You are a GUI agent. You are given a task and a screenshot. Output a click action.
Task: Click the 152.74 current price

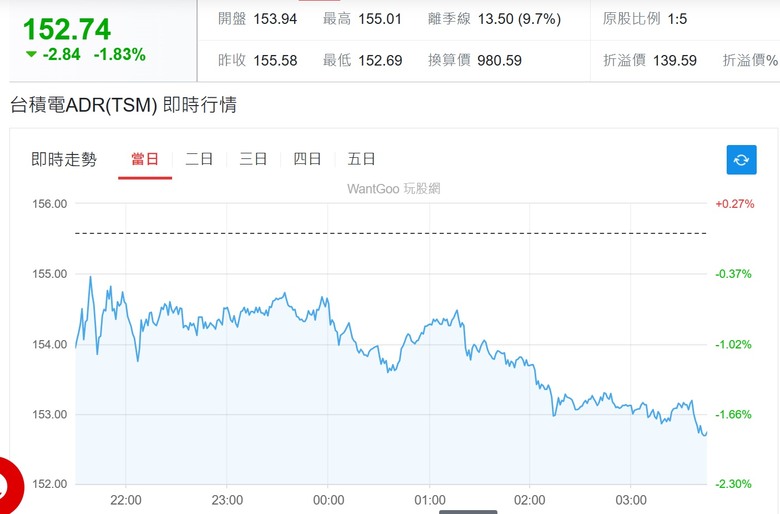[x=67, y=29]
